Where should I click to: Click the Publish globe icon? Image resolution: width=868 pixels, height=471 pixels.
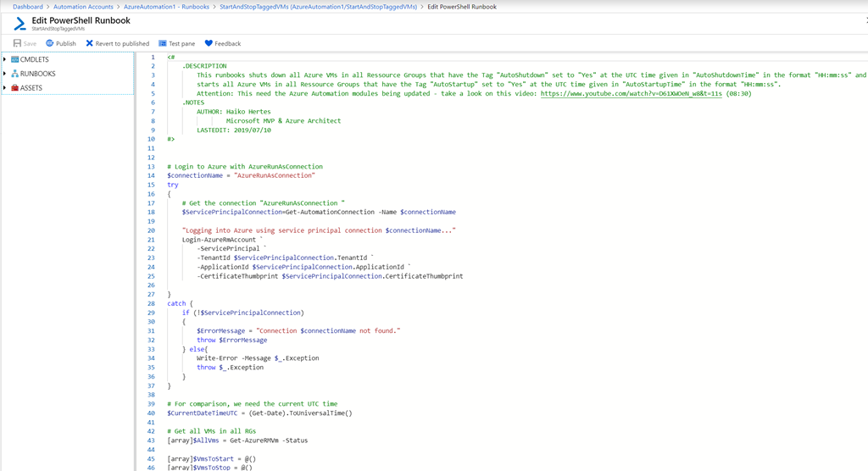(50, 43)
